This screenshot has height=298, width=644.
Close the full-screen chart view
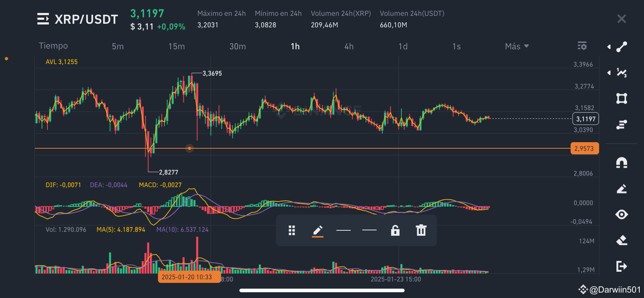pyautogui.click(x=622, y=19)
